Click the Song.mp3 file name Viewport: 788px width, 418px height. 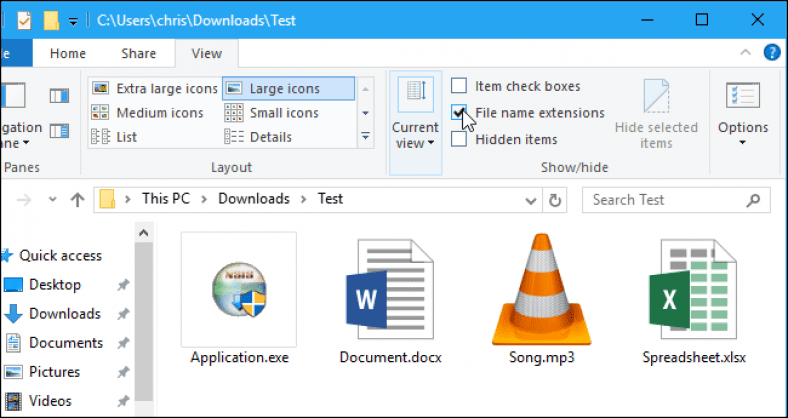point(542,358)
